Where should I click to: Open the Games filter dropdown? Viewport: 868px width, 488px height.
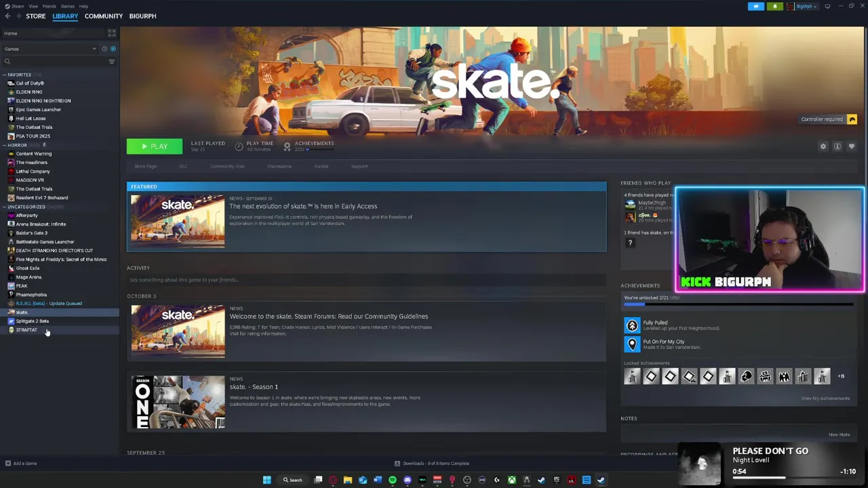point(50,49)
